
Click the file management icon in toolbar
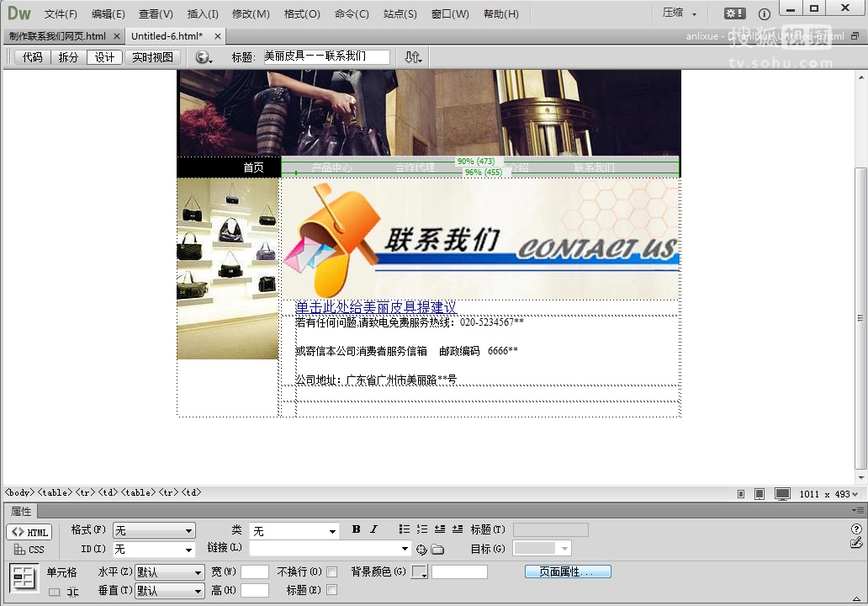[x=412, y=57]
